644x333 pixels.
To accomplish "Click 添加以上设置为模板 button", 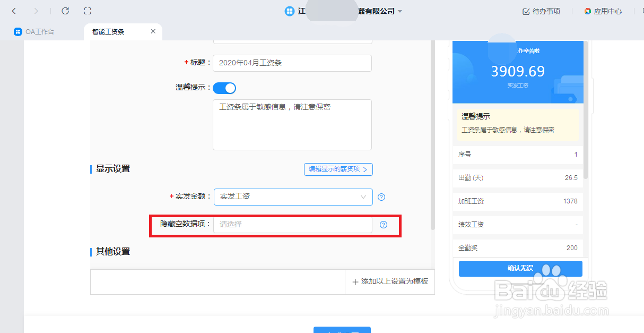I will pyautogui.click(x=390, y=281).
